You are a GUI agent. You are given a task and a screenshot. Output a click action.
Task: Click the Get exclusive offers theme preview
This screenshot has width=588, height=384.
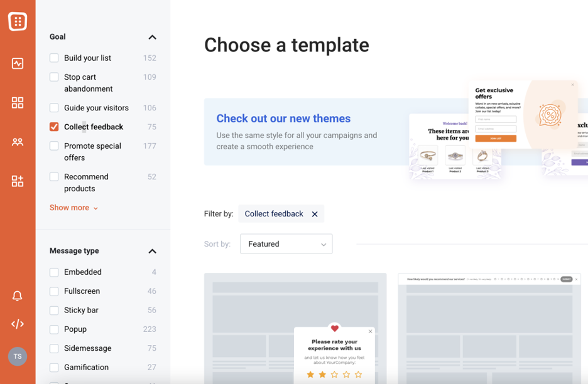(523, 115)
